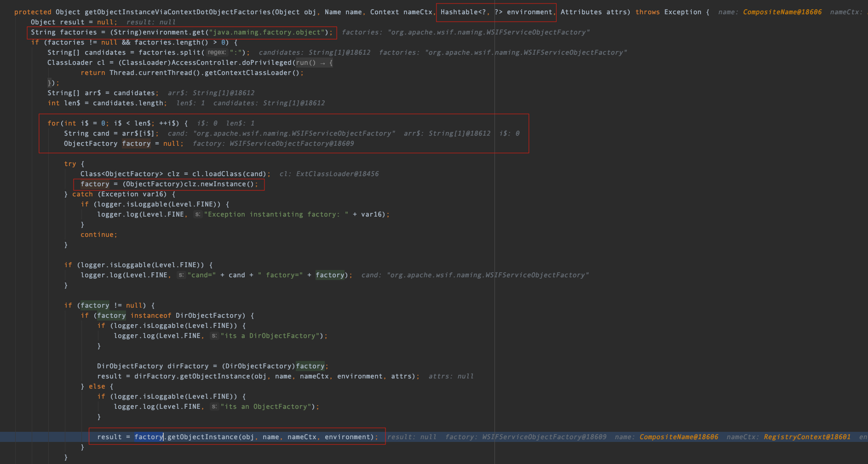Click the "Hashtable<?, ?> environment" parameter
Image resolution: width=868 pixels, height=464 pixels.
tap(496, 12)
